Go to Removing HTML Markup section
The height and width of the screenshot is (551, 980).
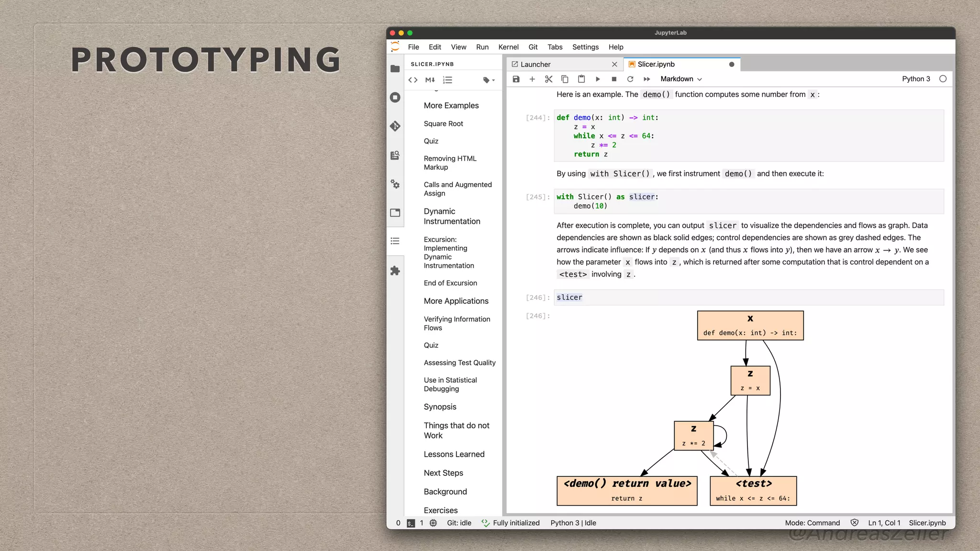point(450,163)
